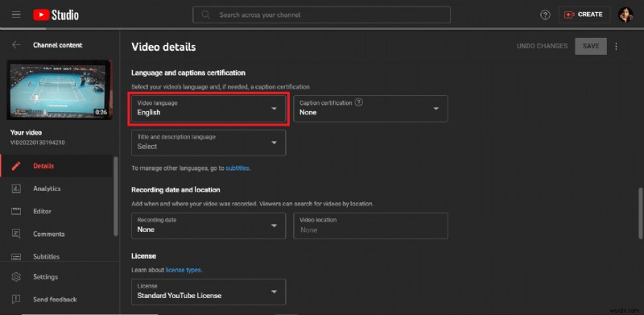Click the Editor clapperboard icon
644x315 pixels.
pyautogui.click(x=16, y=211)
